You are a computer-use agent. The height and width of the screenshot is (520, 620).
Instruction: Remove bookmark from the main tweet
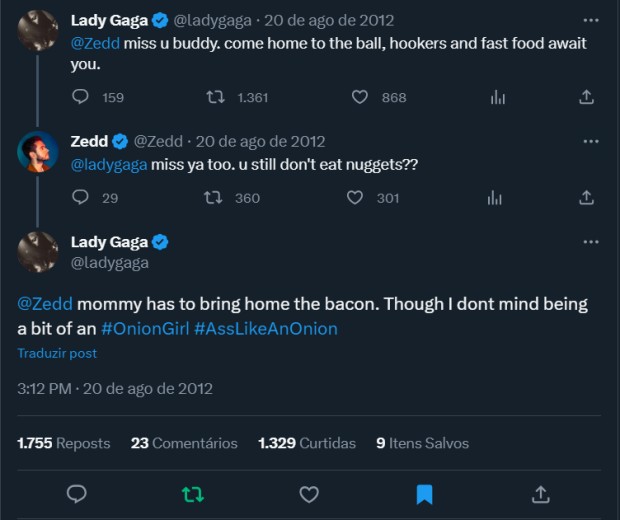424,494
